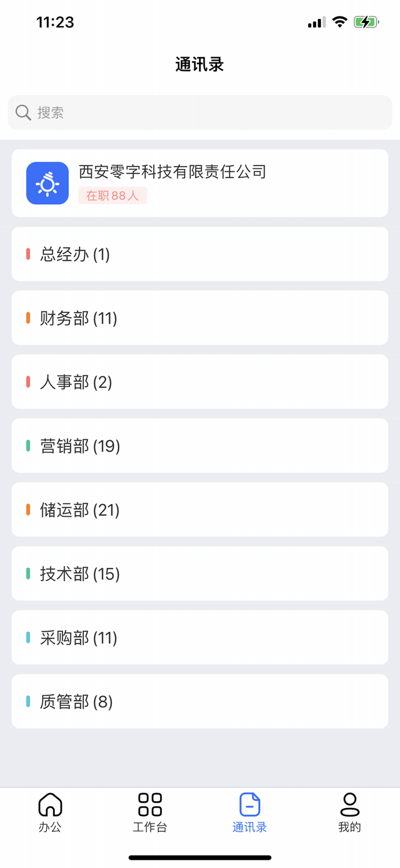Open the 总经办 department list

[199, 253]
